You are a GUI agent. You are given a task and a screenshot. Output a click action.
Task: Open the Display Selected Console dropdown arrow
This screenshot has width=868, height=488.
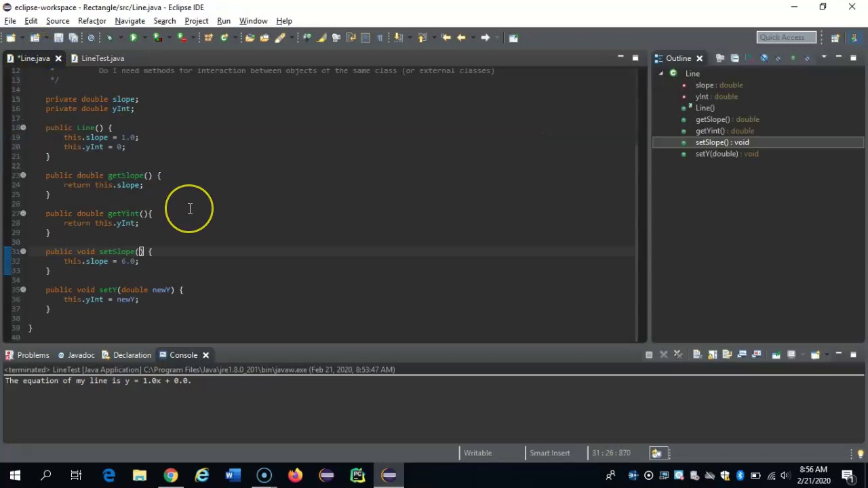803,354
